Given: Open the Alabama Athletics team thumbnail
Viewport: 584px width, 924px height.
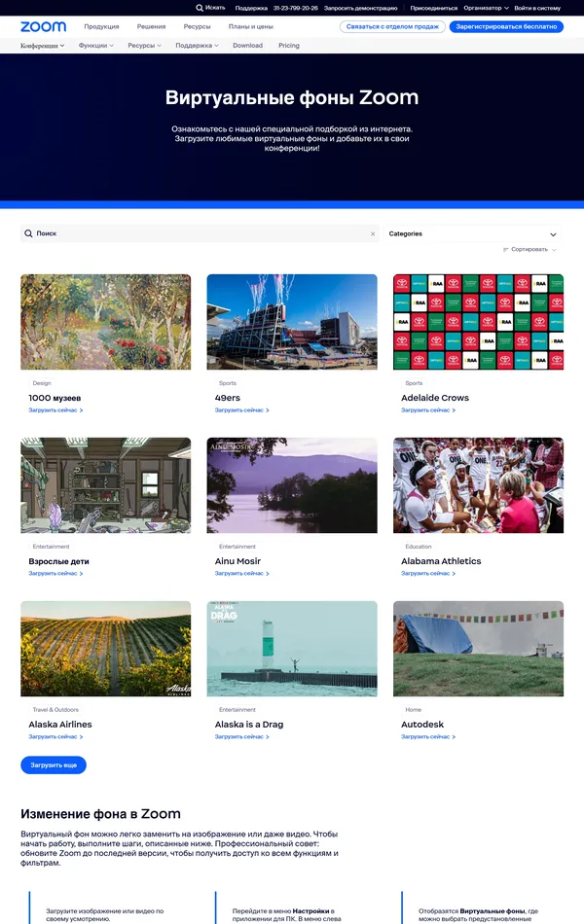Looking at the screenshot, I should [x=479, y=485].
